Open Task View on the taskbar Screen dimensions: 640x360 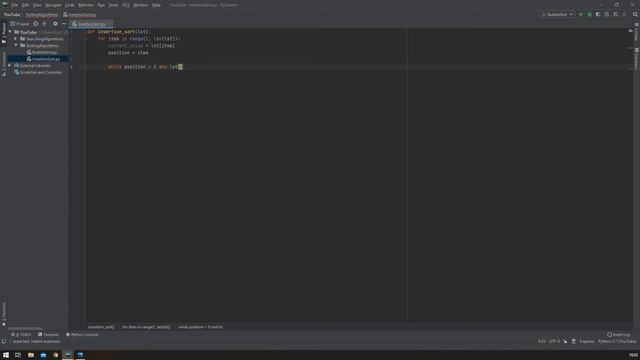pos(18,355)
